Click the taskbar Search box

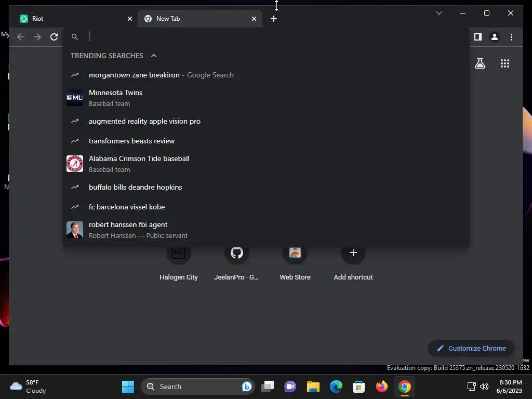point(197,387)
